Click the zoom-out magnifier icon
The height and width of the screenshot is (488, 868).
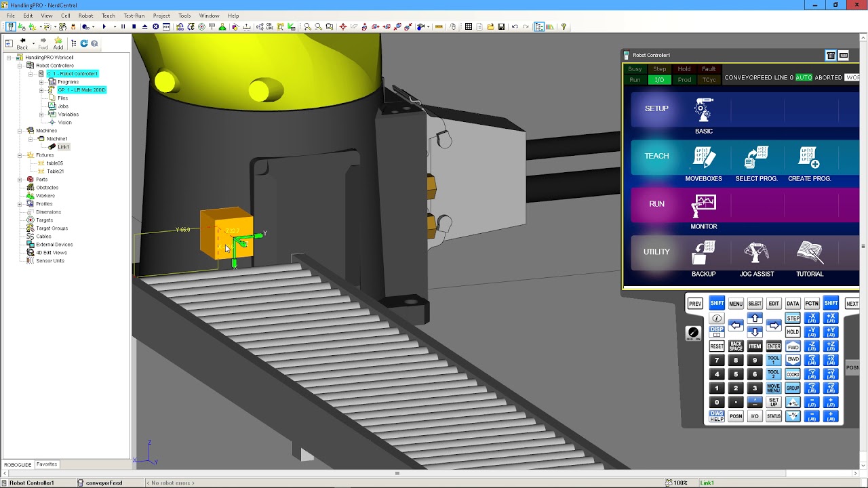tap(318, 26)
